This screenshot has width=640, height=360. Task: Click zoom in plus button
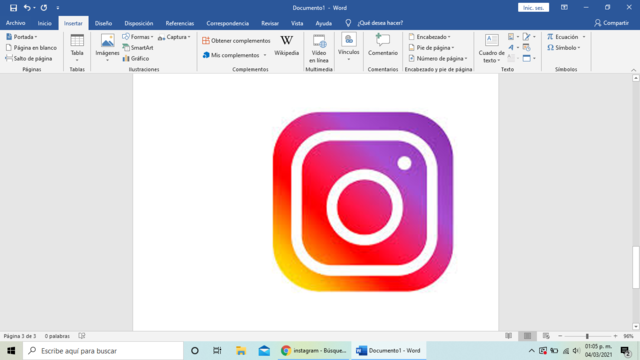click(616, 336)
